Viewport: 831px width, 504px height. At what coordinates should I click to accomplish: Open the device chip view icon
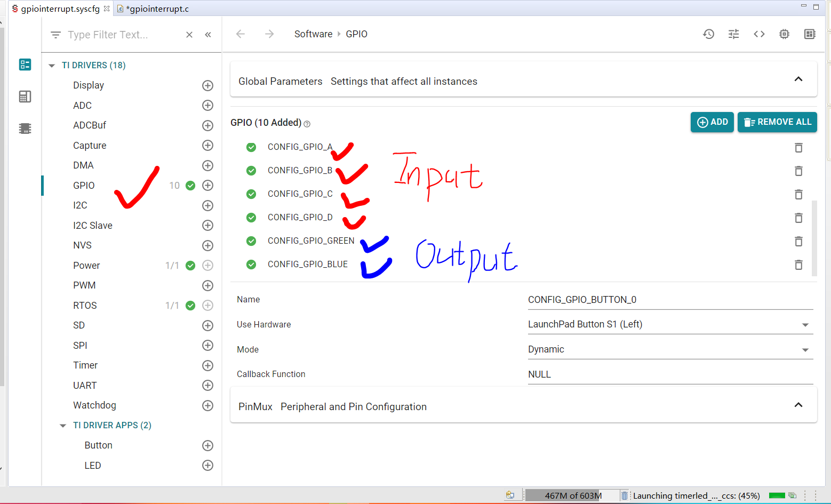784,34
